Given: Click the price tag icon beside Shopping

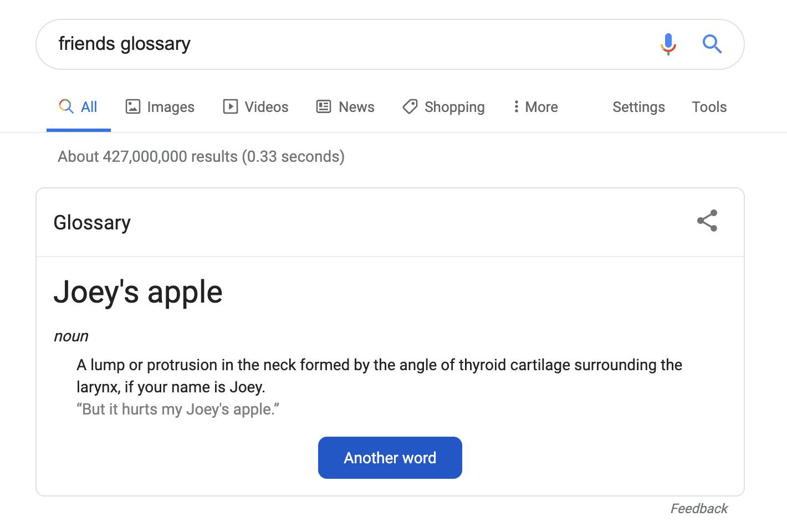Looking at the screenshot, I should [x=410, y=106].
